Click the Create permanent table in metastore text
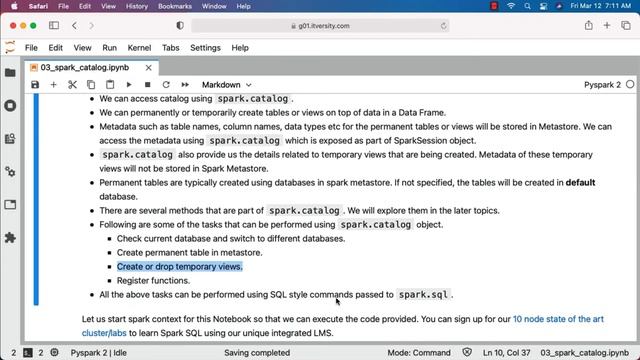Viewport: 640px width, 360px height. coord(189,253)
